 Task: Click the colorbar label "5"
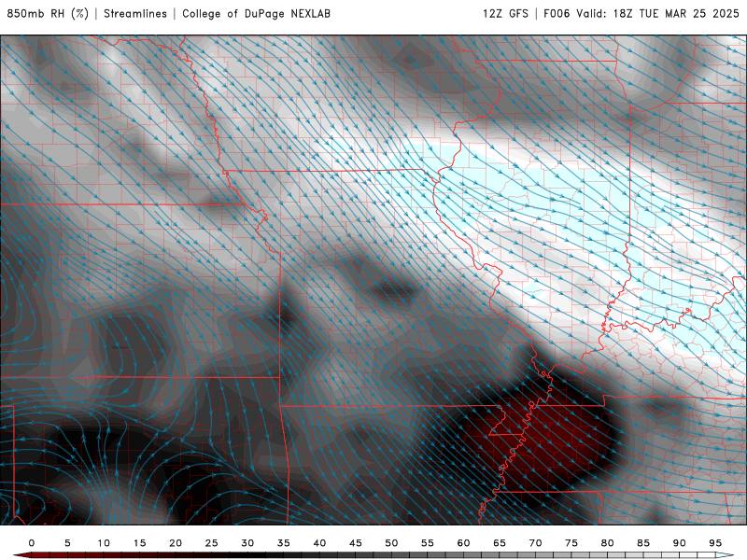pyautogui.click(x=67, y=543)
